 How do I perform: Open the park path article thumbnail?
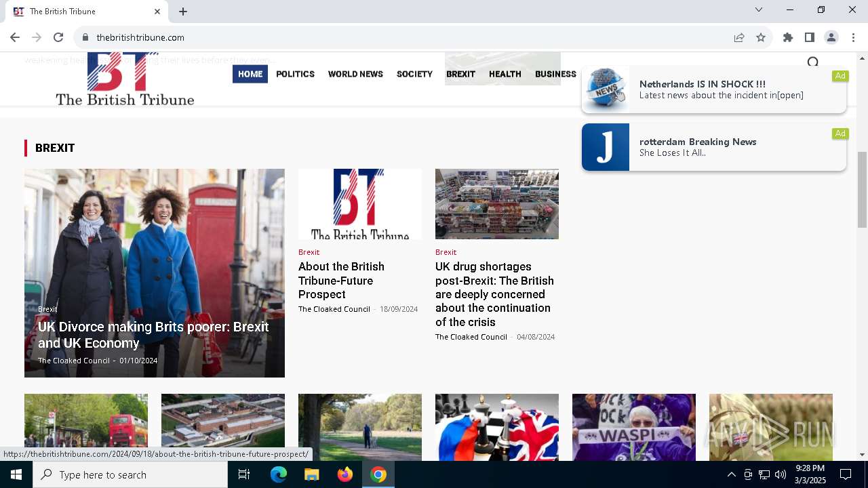point(360,427)
